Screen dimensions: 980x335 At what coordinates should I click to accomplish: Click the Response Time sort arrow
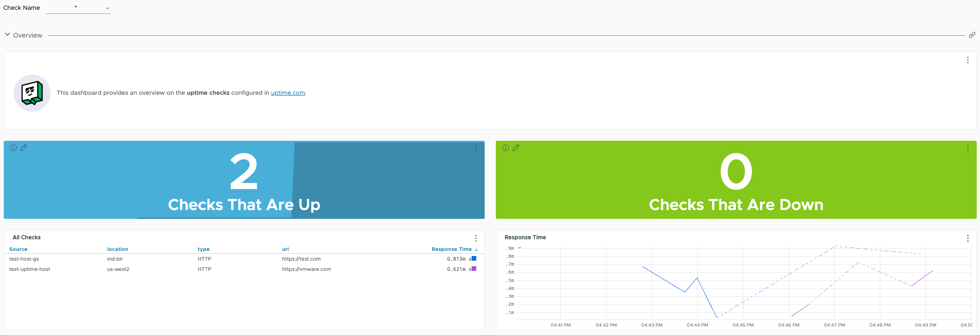tap(476, 250)
